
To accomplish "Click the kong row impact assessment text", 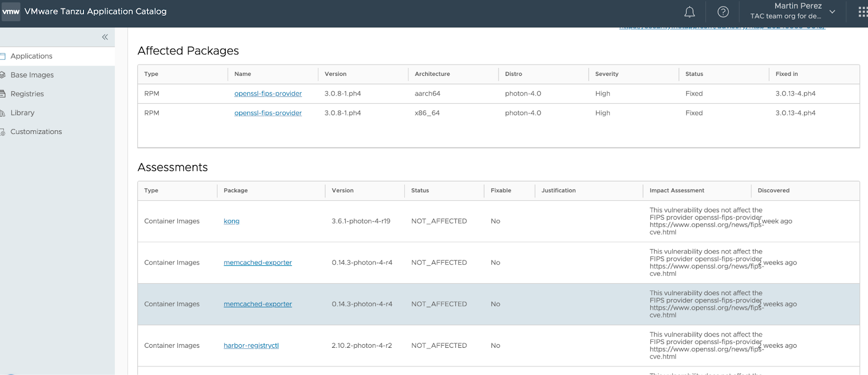I will click(706, 221).
